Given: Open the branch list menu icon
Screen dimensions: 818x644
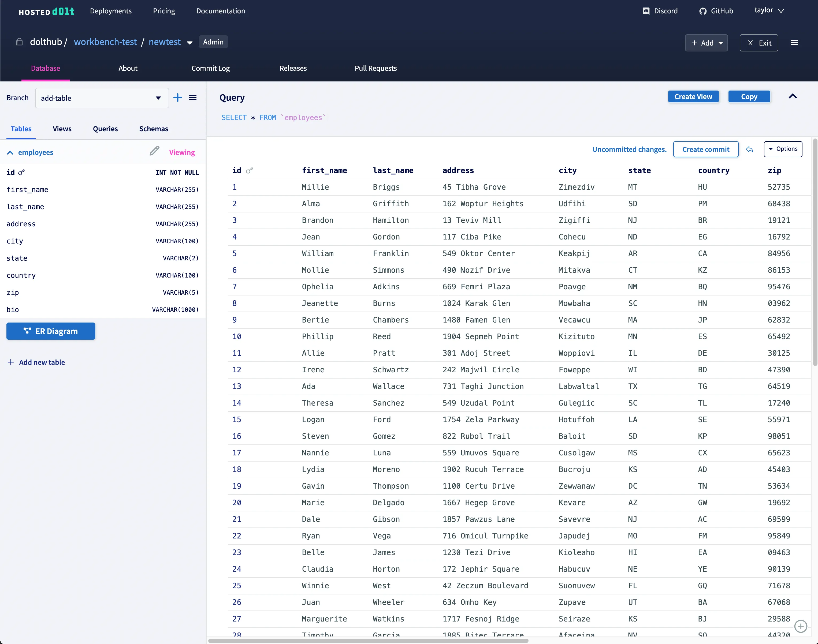Looking at the screenshot, I should (193, 98).
